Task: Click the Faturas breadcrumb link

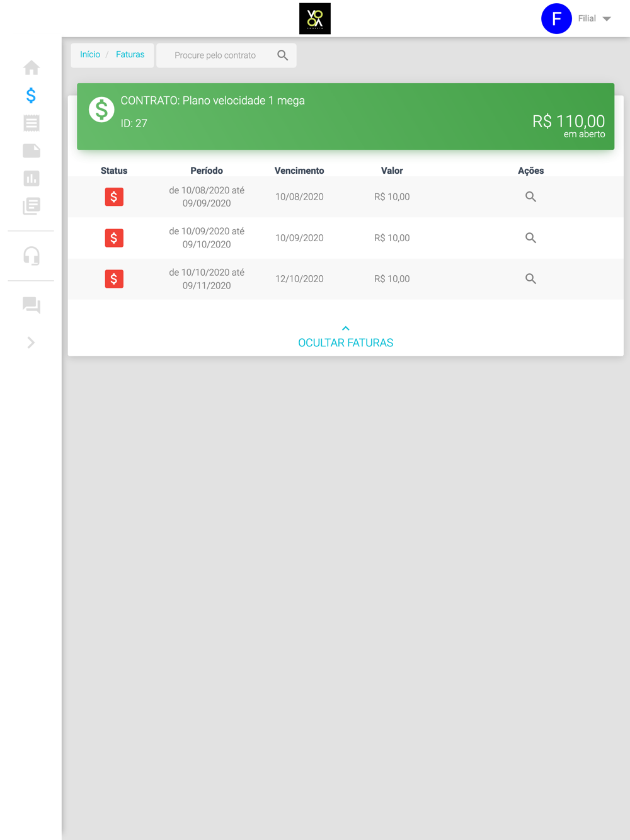Action: pyautogui.click(x=130, y=55)
